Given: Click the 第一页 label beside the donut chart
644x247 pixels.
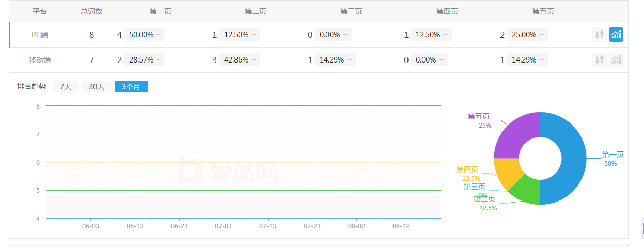Looking at the screenshot, I should pyautogui.click(x=612, y=155).
